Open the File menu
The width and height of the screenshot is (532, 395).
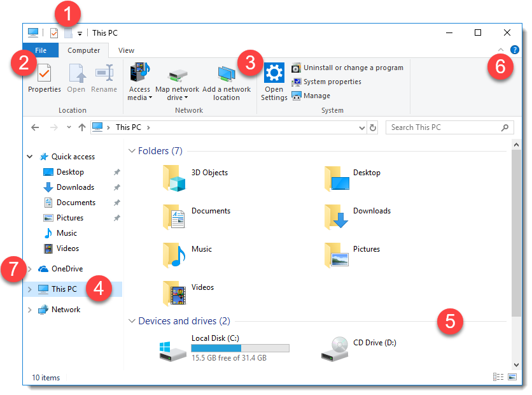coord(39,50)
